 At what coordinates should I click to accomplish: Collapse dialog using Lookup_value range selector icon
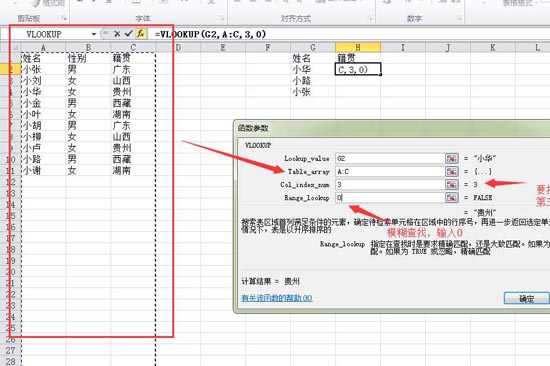tap(452, 158)
